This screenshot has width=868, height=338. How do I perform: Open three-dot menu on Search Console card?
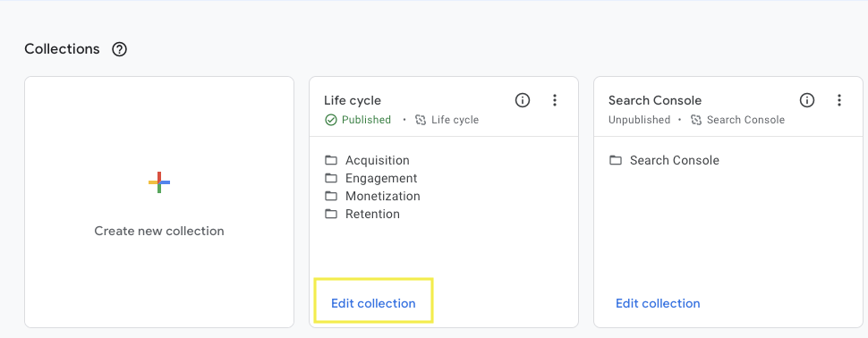click(x=839, y=100)
